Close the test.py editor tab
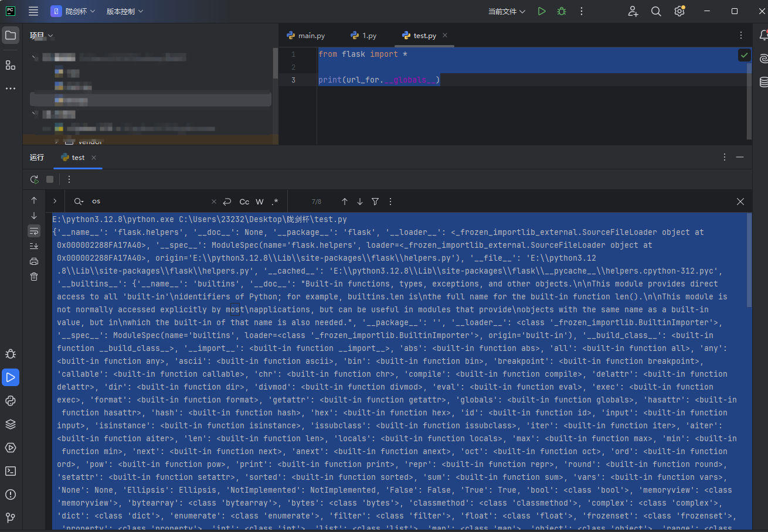This screenshot has width=768, height=532. 445,35
